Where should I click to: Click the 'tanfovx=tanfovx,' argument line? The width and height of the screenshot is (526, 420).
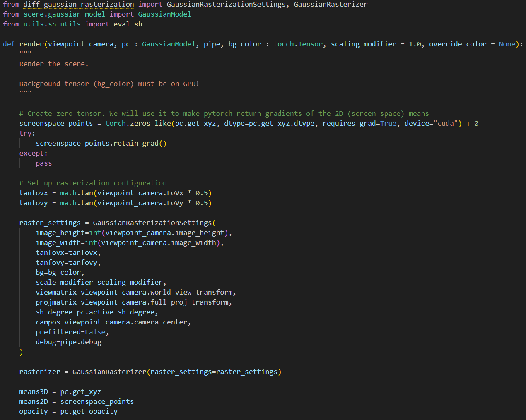click(68, 253)
